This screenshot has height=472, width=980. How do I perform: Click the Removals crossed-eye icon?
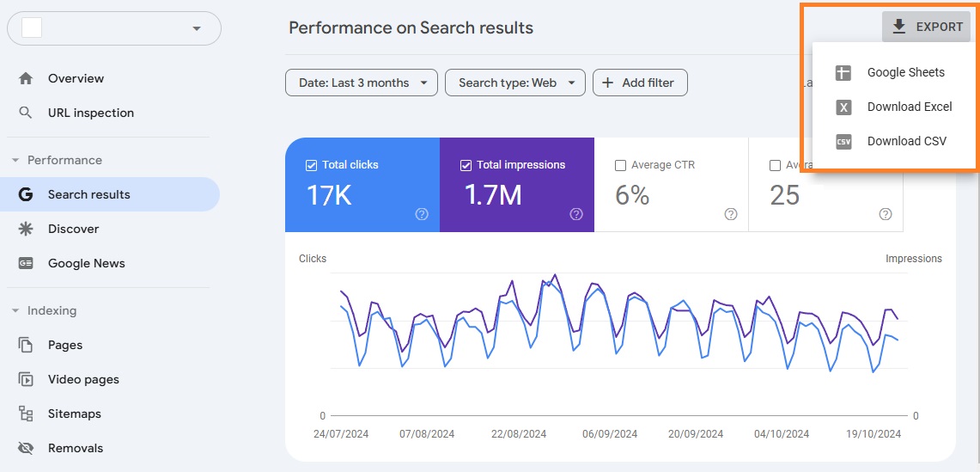tap(25, 448)
